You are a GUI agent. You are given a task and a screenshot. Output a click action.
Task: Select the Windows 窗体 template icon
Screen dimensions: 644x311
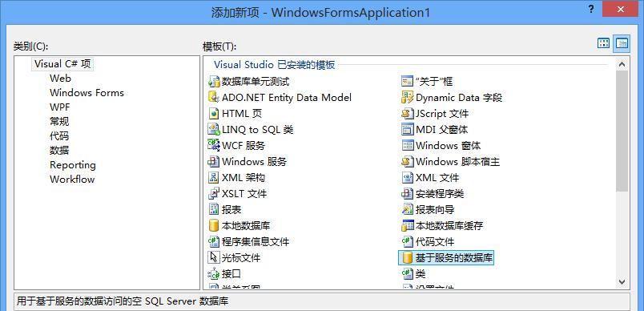point(407,145)
